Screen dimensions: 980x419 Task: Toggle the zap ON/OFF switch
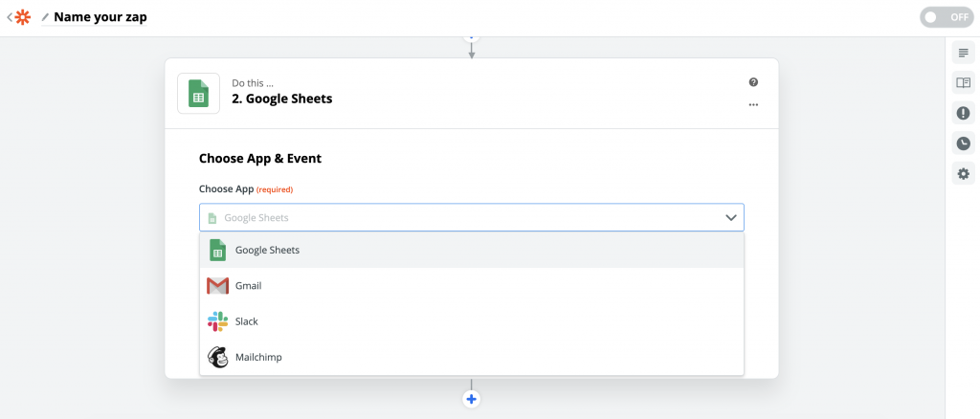(x=947, y=17)
